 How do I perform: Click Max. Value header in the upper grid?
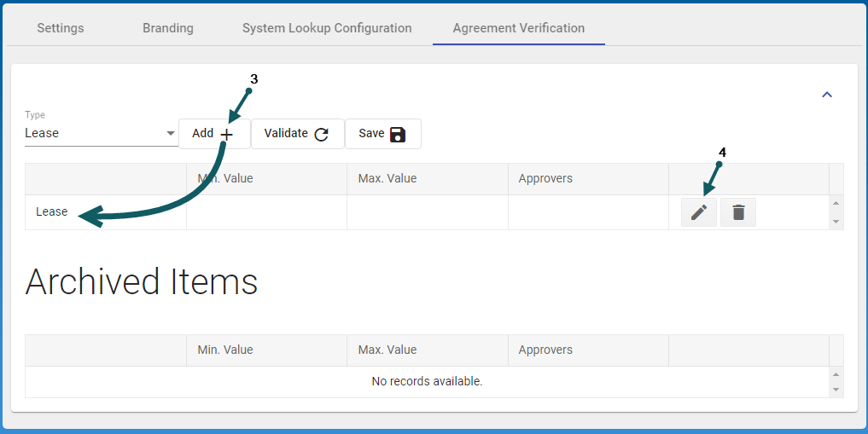387,179
